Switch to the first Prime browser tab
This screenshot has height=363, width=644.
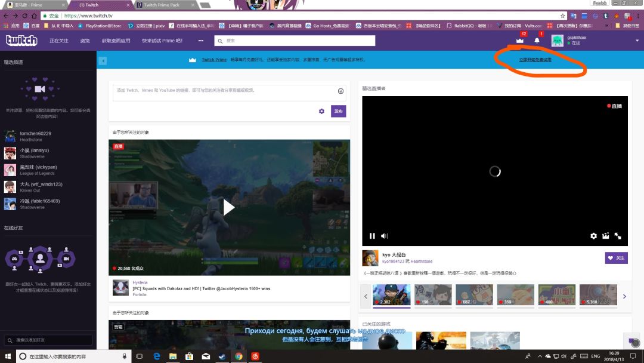[33, 5]
